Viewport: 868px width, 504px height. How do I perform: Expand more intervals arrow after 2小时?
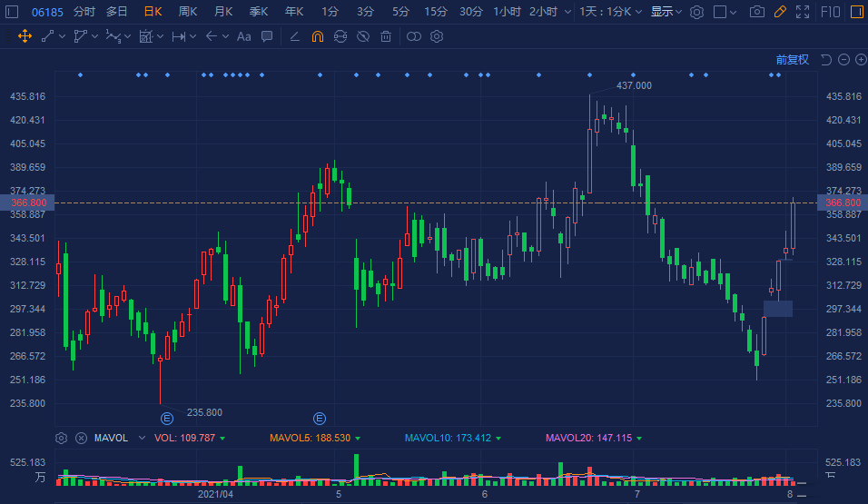[567, 12]
